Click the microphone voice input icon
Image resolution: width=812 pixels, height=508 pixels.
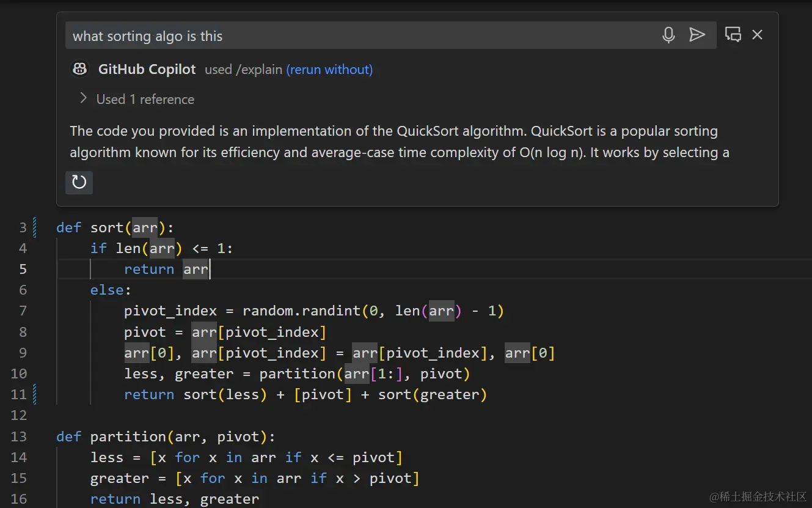pos(668,35)
